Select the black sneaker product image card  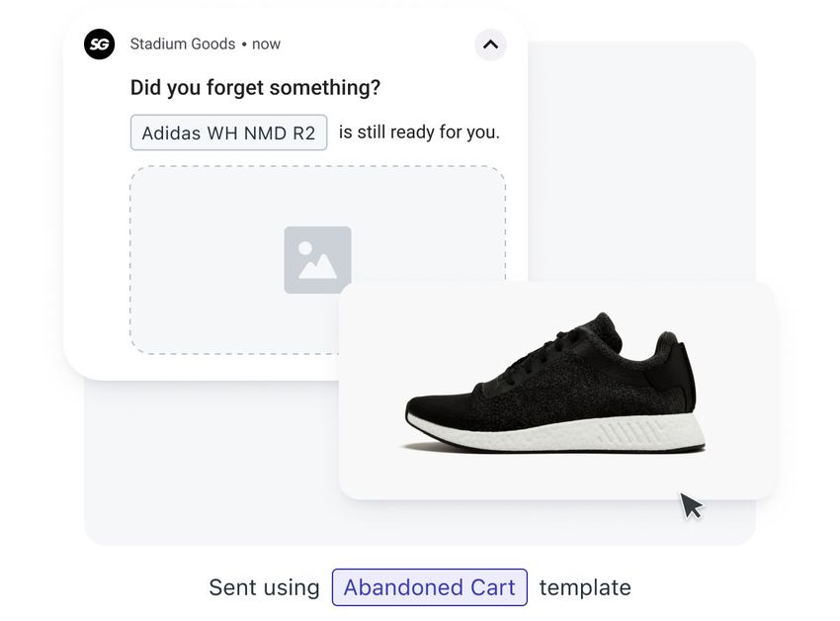[557, 390]
